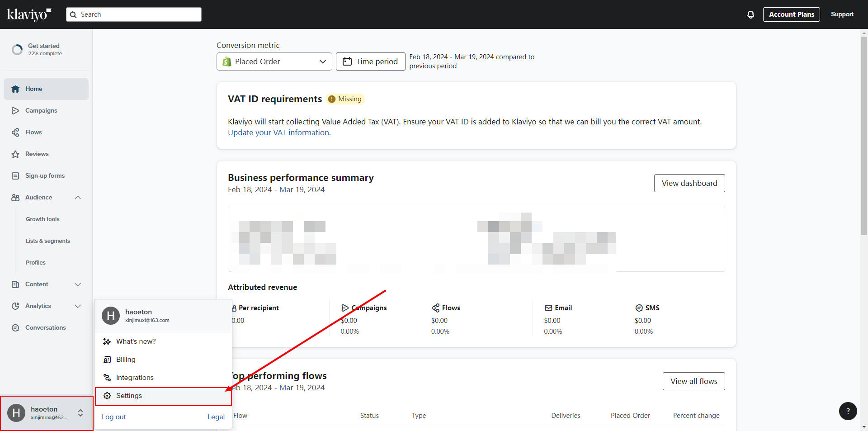
Task: Open the Placed Order conversion metric dropdown
Action: pos(274,62)
